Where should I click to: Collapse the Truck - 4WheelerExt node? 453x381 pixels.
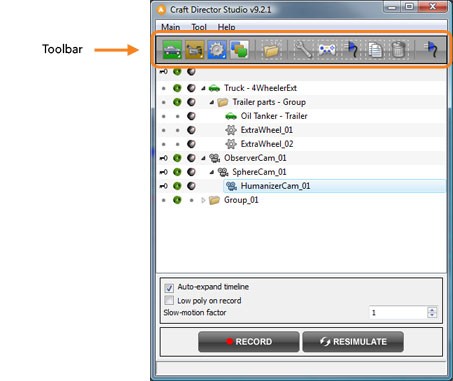coord(203,88)
